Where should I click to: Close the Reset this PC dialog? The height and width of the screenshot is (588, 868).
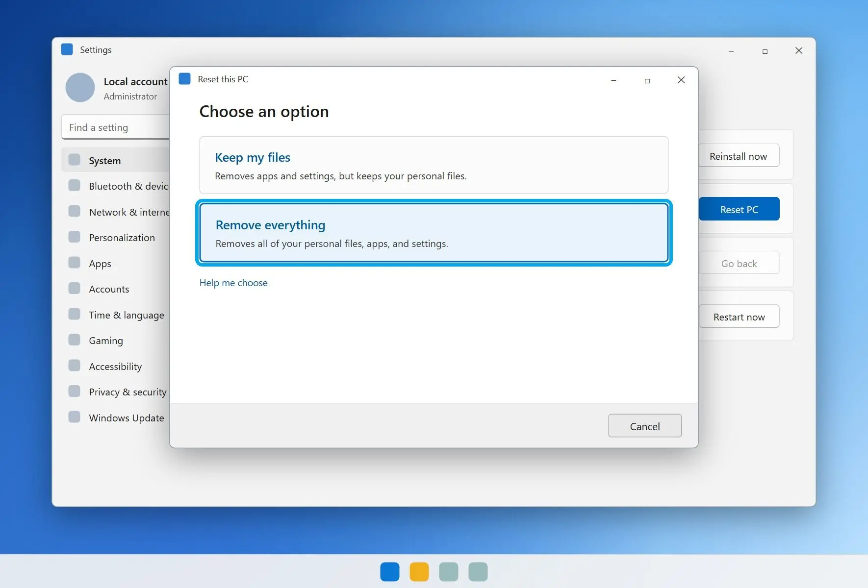[681, 80]
